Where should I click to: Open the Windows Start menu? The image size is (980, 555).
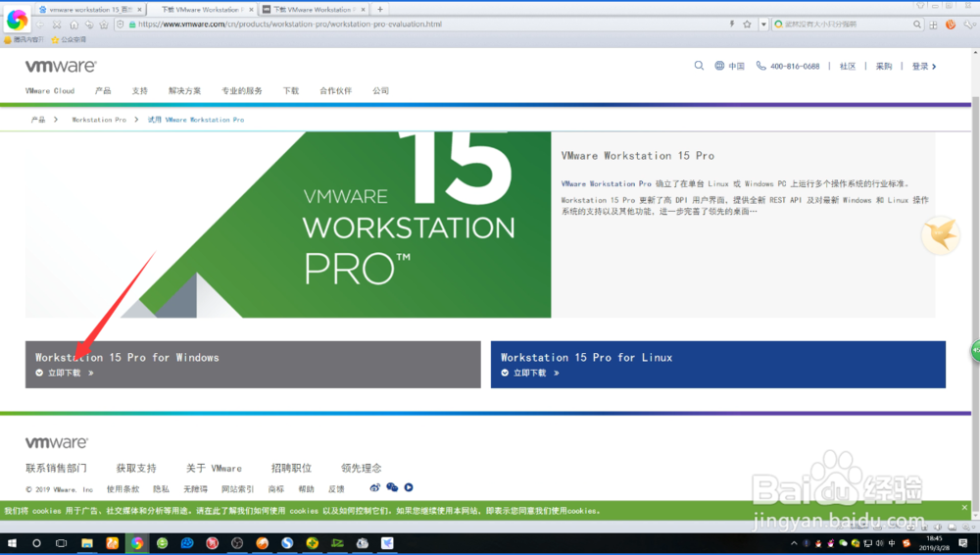(12, 543)
